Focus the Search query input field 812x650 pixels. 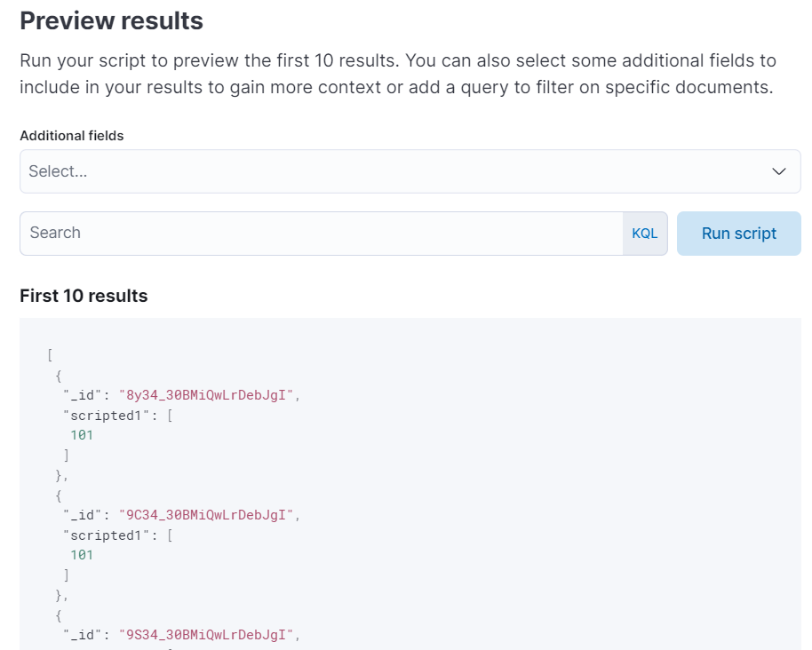[x=320, y=234]
